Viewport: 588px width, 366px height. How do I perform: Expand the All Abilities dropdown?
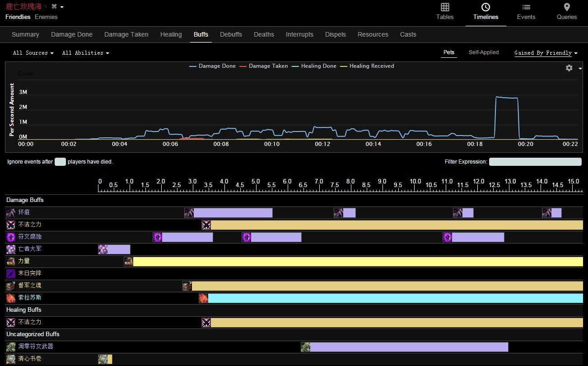point(85,53)
